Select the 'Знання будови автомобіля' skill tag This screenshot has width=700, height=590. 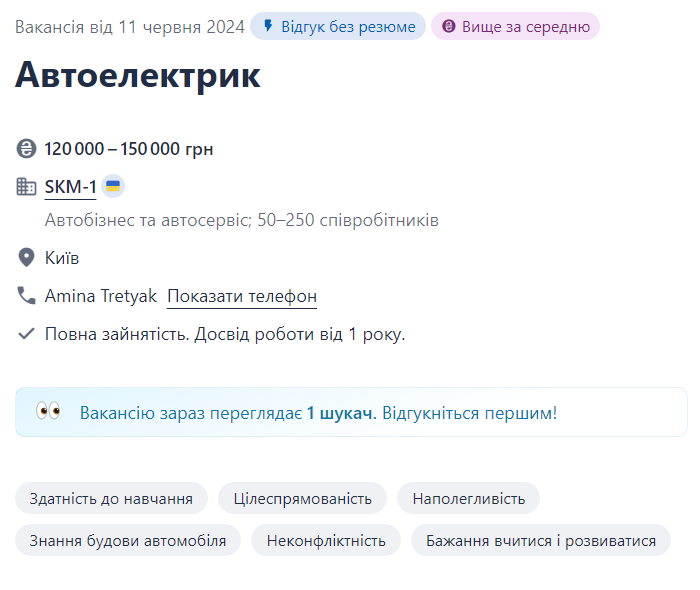(x=128, y=540)
